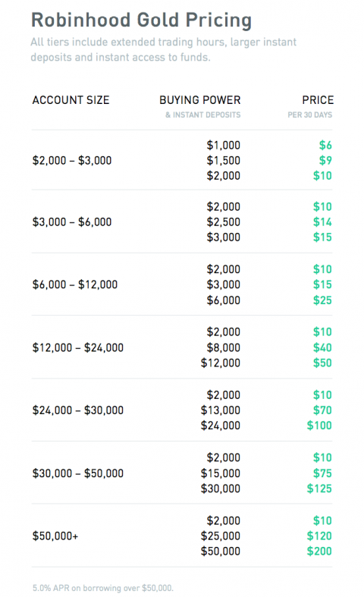This screenshot has height=597, width=364.
Task: Choose the $12,000 – $24,000 account tier
Action: 78,347
